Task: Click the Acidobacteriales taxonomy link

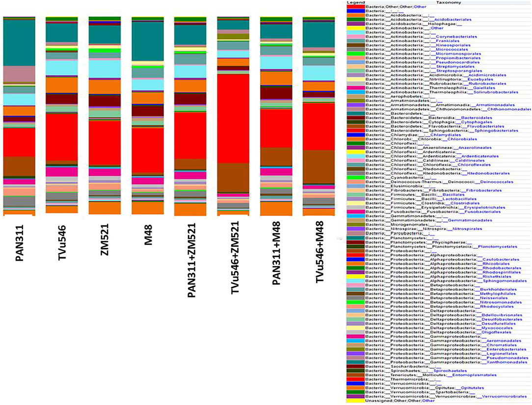Action: pos(452,20)
